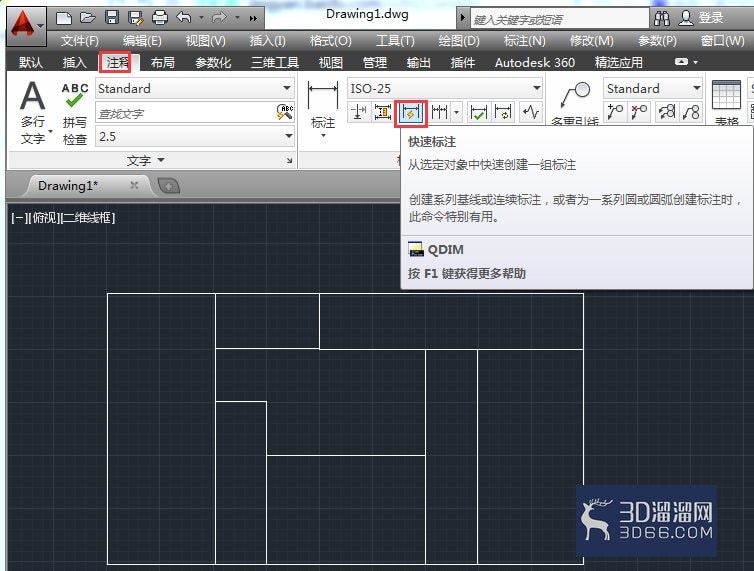Click the 多行文字 multiline text tool
754x571 pixels.
click(33, 113)
